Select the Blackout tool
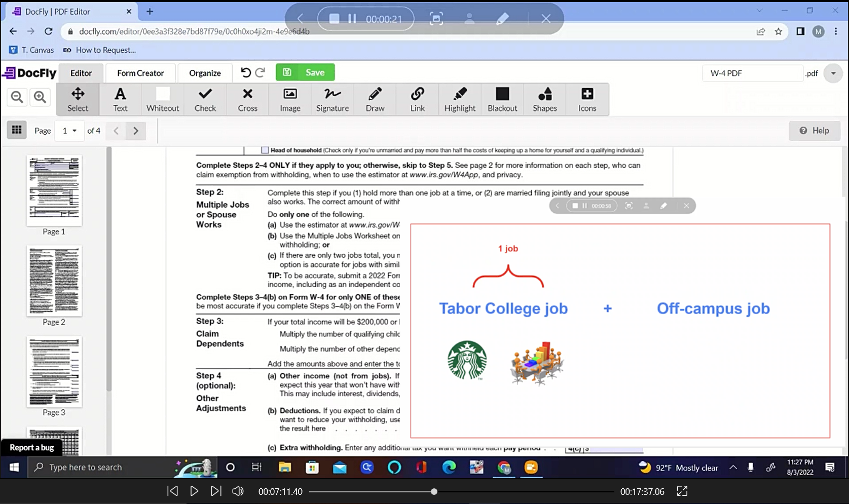 tap(502, 99)
